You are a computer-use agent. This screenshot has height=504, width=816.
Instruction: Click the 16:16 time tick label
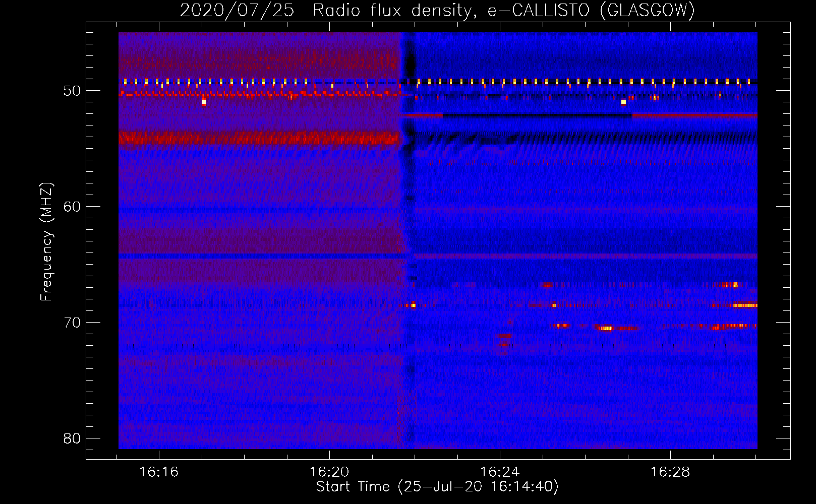pyautogui.click(x=159, y=472)
